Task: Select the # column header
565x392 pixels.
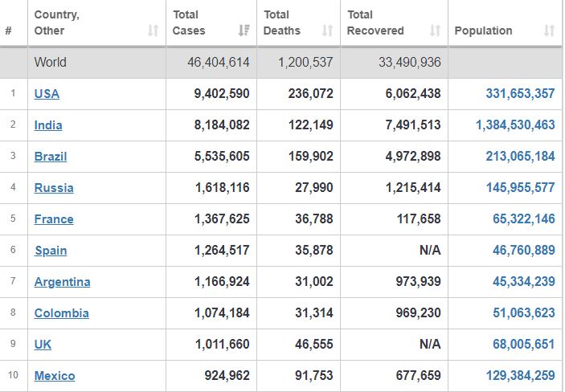Action: coord(9,31)
